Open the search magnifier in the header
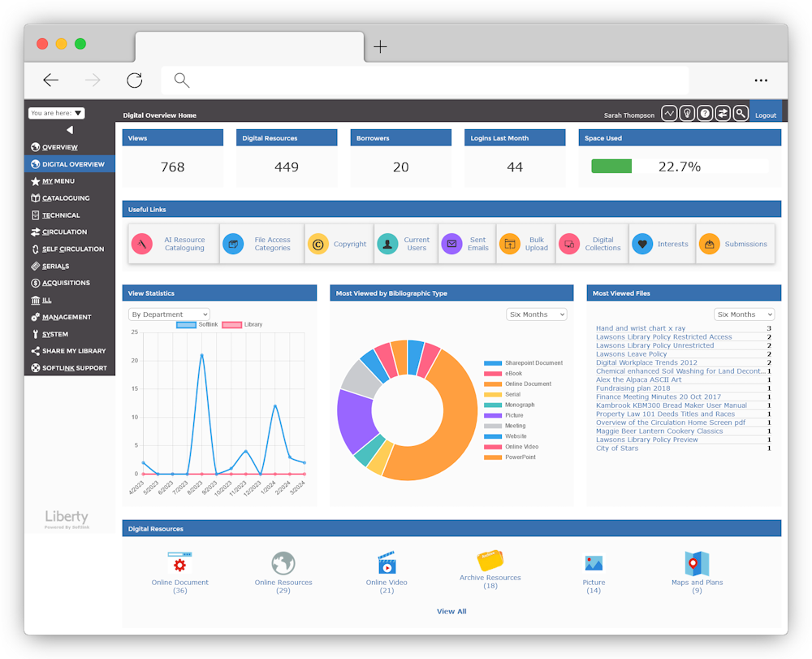The width and height of the screenshot is (812, 659). point(740,113)
